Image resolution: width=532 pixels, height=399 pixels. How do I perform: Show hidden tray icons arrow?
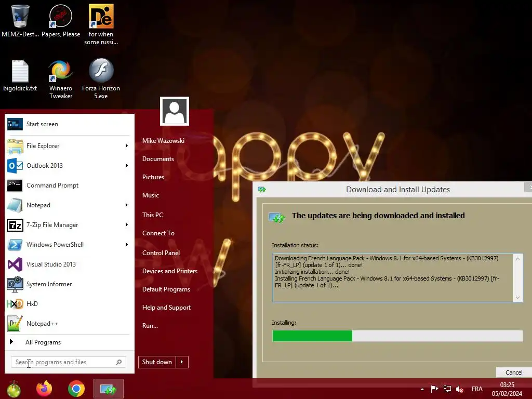(422, 389)
